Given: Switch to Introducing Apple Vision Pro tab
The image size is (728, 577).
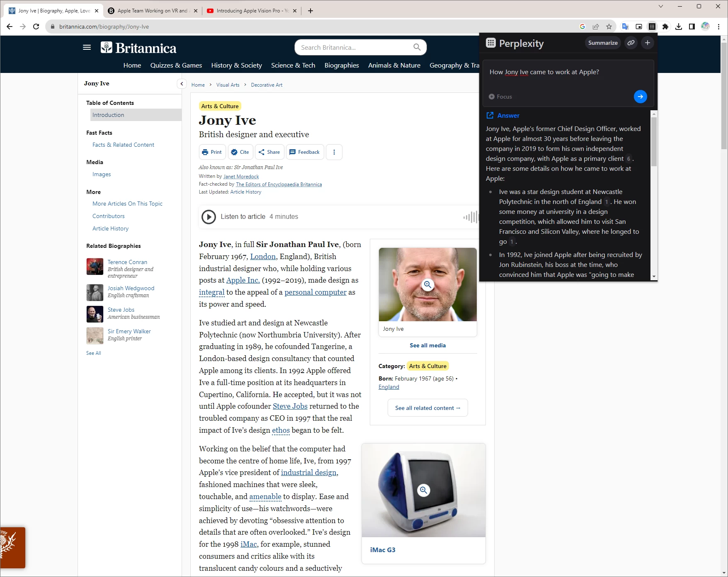Looking at the screenshot, I should coord(252,11).
